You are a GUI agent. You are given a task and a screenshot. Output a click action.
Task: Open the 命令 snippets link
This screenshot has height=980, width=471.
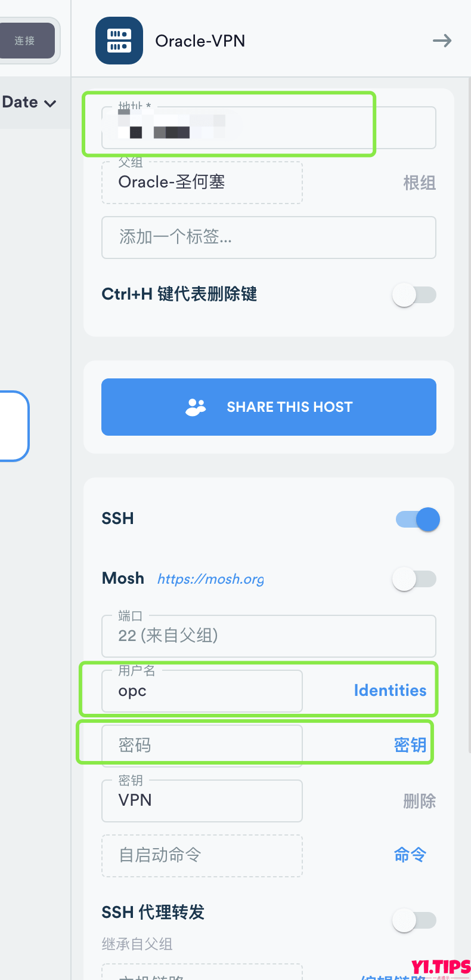click(410, 855)
